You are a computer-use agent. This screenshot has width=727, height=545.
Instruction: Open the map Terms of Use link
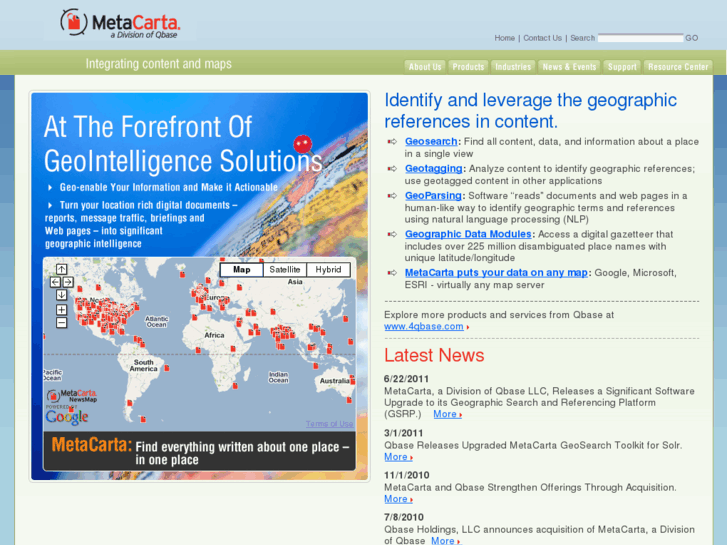click(329, 424)
